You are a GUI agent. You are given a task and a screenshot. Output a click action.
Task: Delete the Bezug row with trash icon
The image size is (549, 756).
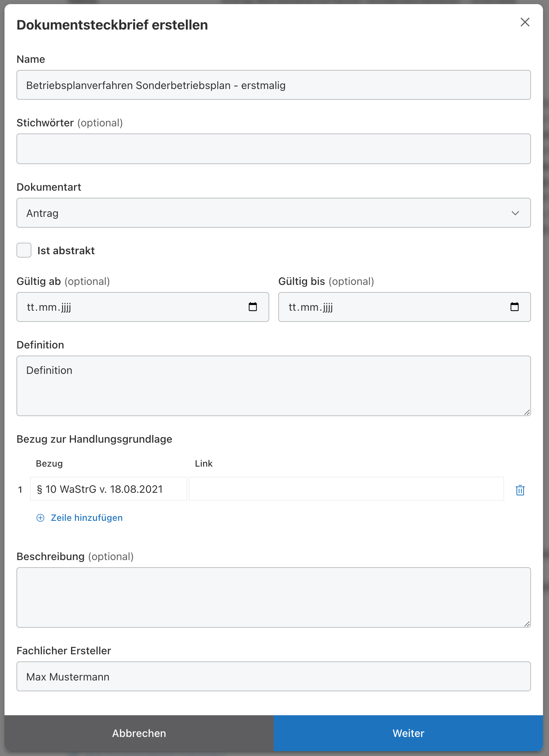(520, 490)
